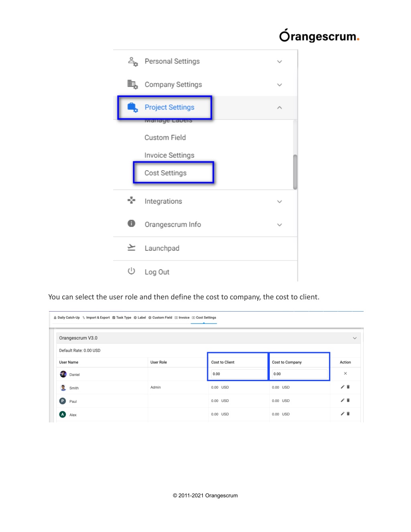Click the Log Out power icon

tap(131, 271)
